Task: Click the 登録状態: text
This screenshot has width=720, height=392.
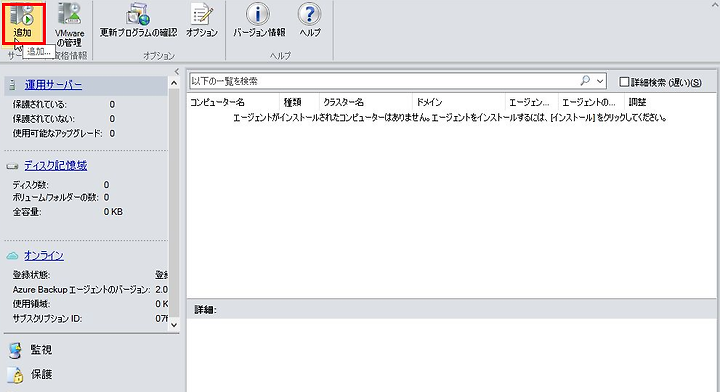Action: 31,275
